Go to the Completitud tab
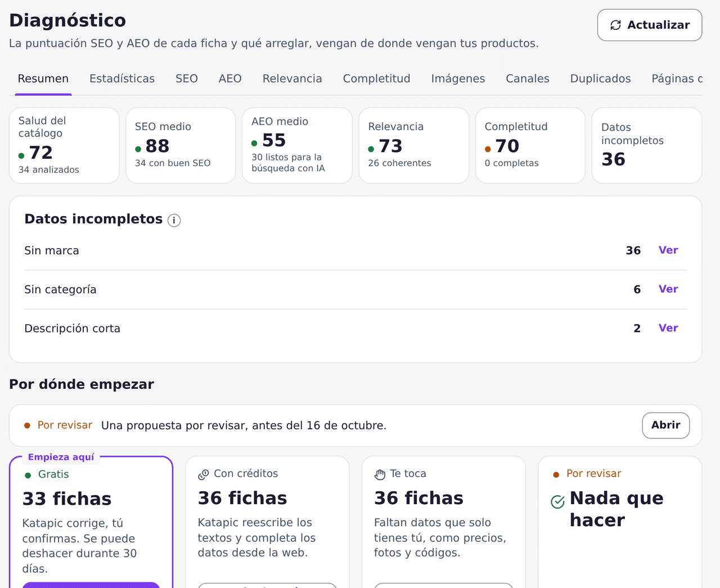The height and width of the screenshot is (588, 720). [377, 79]
